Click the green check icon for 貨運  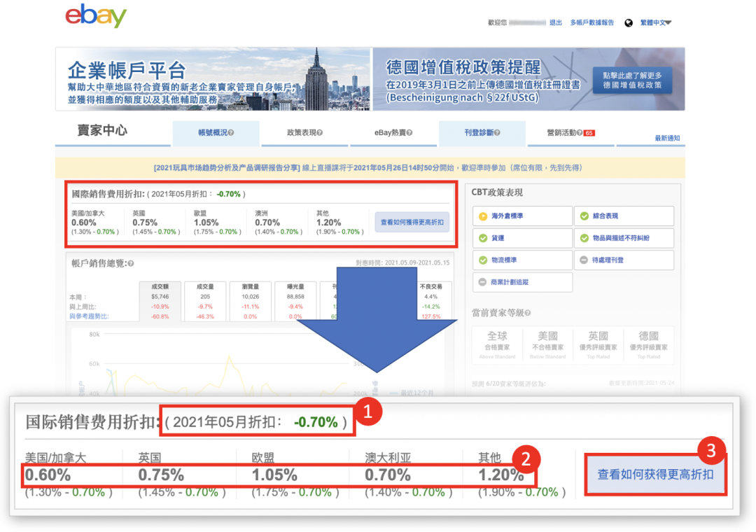pos(482,238)
